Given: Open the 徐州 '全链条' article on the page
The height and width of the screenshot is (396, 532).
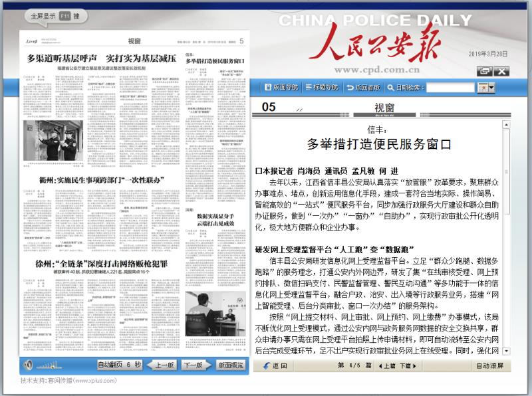Looking at the screenshot, I should tap(93, 263).
